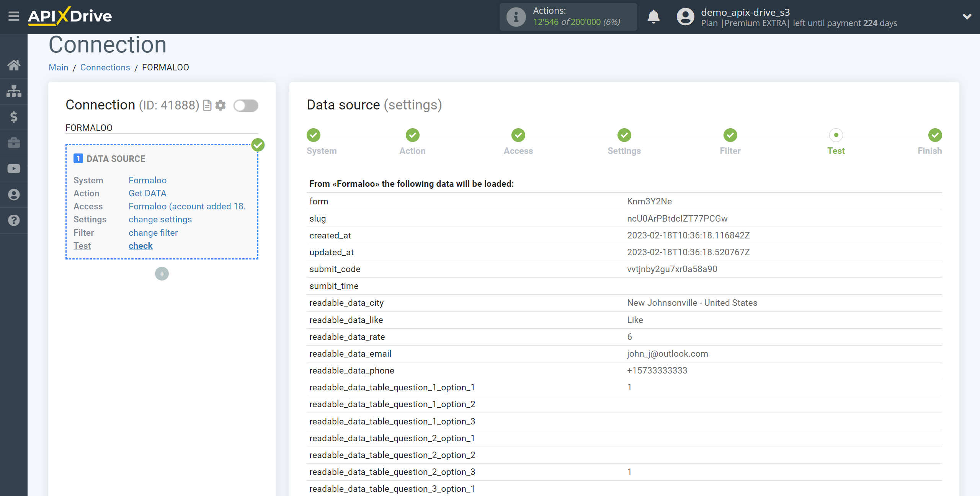Toggle the connection enable/disable switch
This screenshot has width=980, height=496.
246,106
